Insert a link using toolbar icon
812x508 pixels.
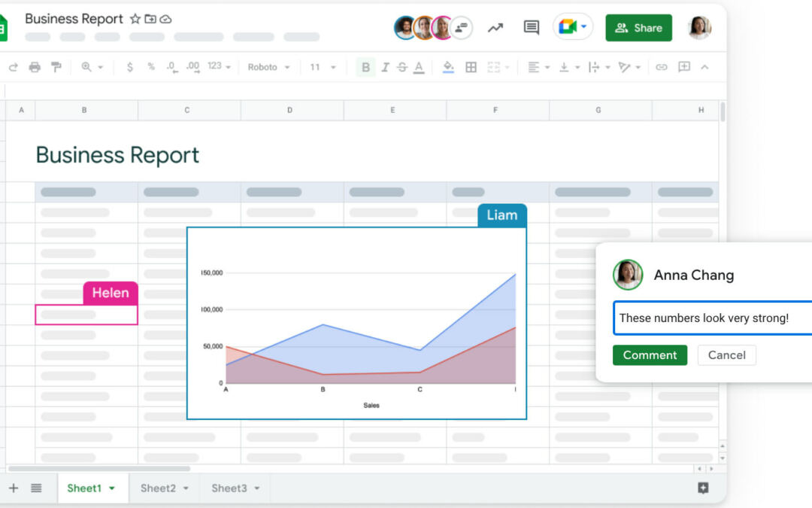tap(662, 67)
